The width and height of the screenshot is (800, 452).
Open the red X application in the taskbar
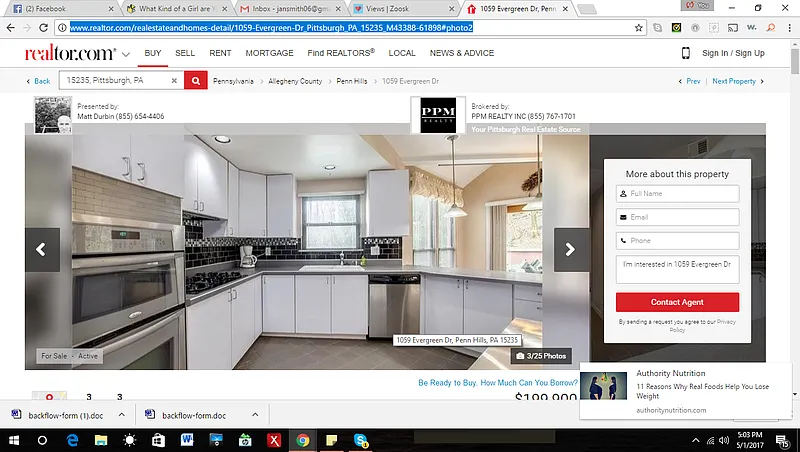click(x=274, y=440)
